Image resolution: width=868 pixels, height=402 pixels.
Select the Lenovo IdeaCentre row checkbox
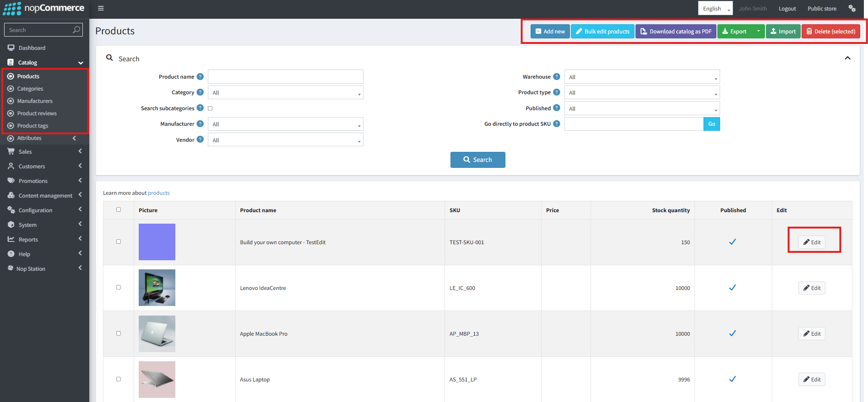(119, 287)
